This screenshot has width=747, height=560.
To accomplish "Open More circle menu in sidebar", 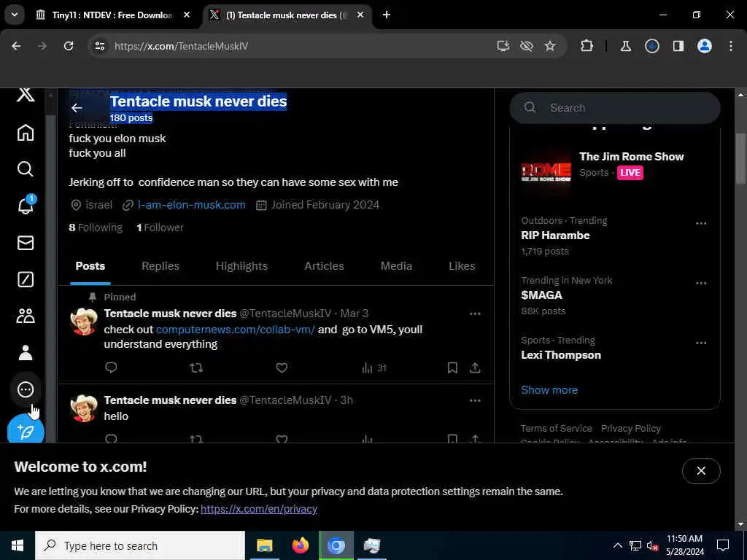I will (26, 389).
